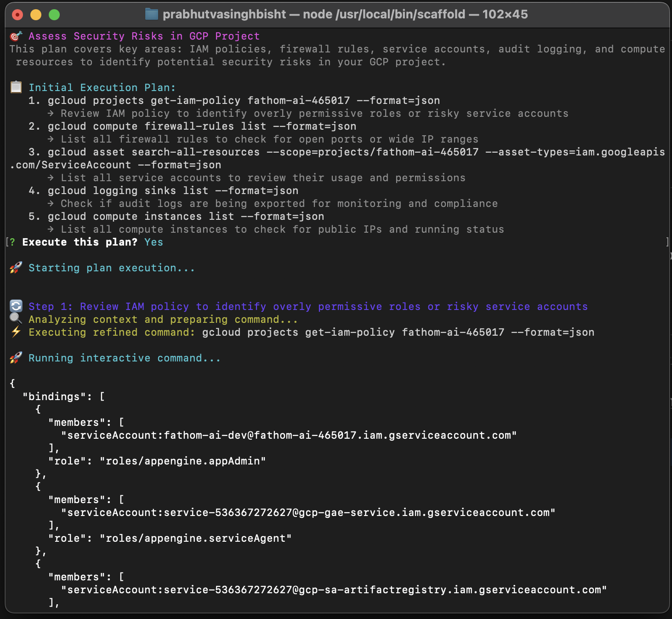Screen dimensions: 672x619
Task: Click the blue Step 1: Review IAM policy heading
Action: [x=308, y=306]
